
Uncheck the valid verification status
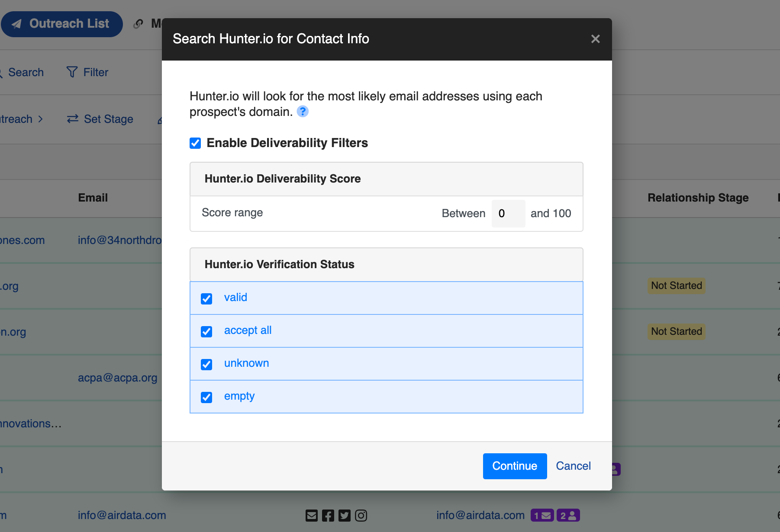pyautogui.click(x=206, y=298)
